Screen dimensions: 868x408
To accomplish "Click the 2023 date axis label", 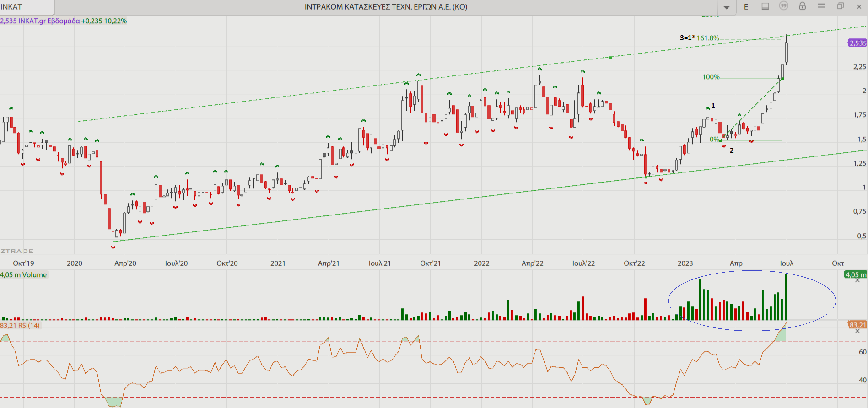I will tap(685, 263).
